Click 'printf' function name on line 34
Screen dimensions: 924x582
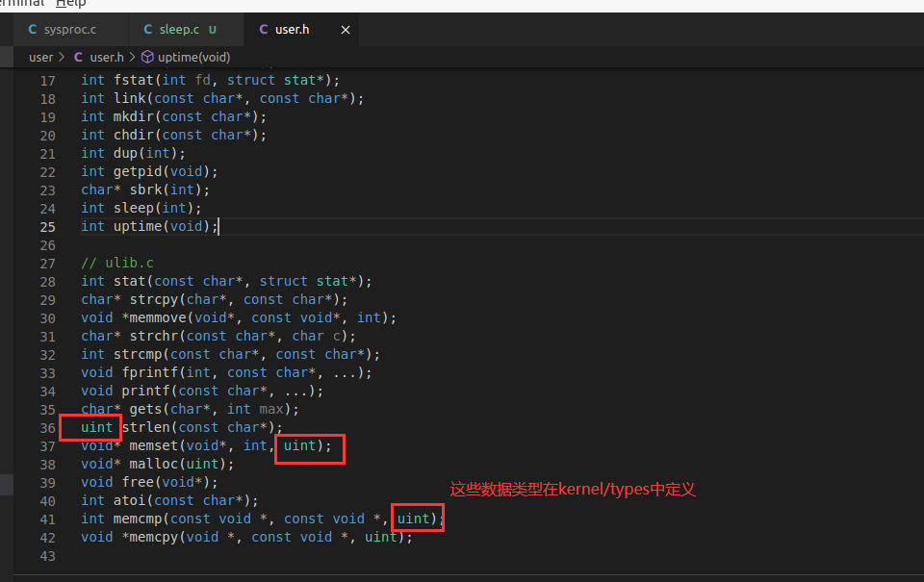(145, 391)
